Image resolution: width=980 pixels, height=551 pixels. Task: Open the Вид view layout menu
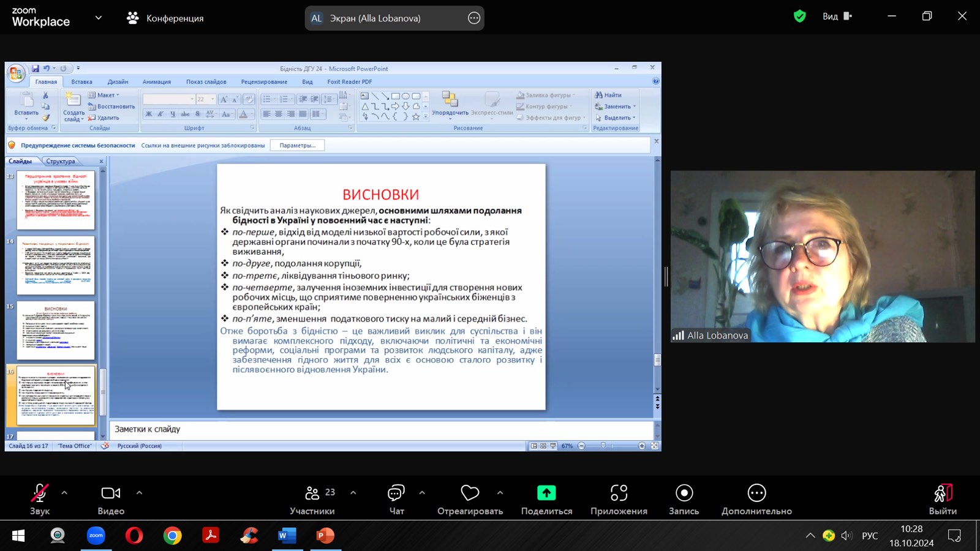pyautogui.click(x=837, y=17)
